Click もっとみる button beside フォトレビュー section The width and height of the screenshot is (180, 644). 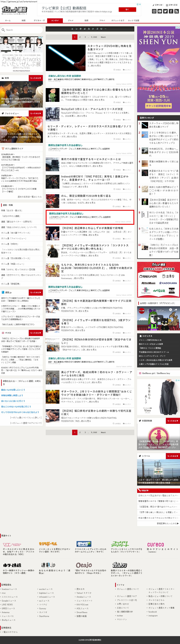pos(36,113)
